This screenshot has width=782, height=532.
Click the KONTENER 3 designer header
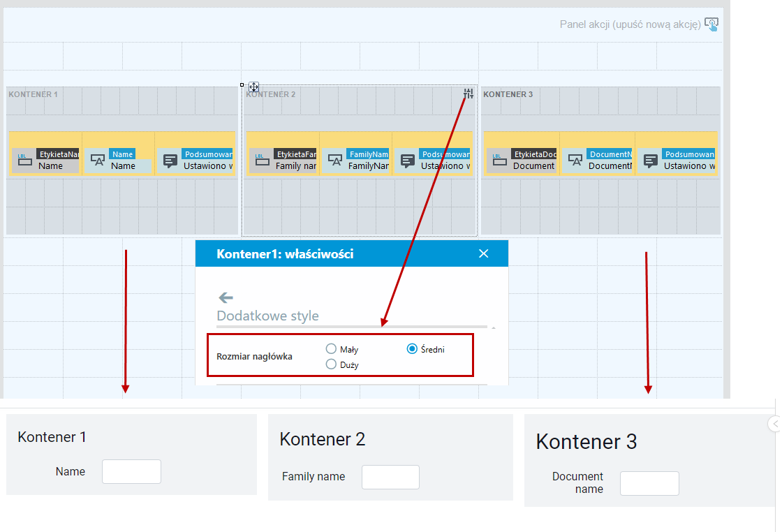(x=508, y=94)
